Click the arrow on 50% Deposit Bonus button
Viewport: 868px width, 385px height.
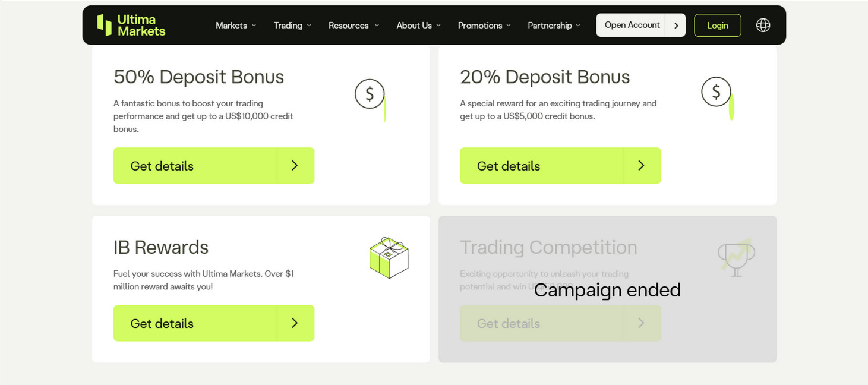(x=295, y=166)
